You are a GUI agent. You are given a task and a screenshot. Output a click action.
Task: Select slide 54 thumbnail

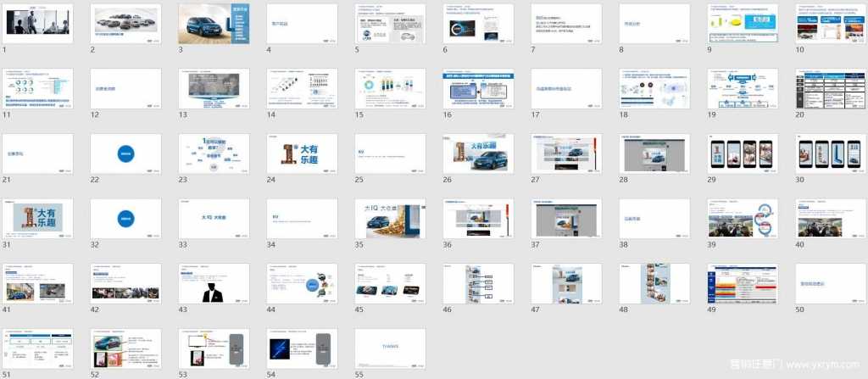tap(302, 348)
